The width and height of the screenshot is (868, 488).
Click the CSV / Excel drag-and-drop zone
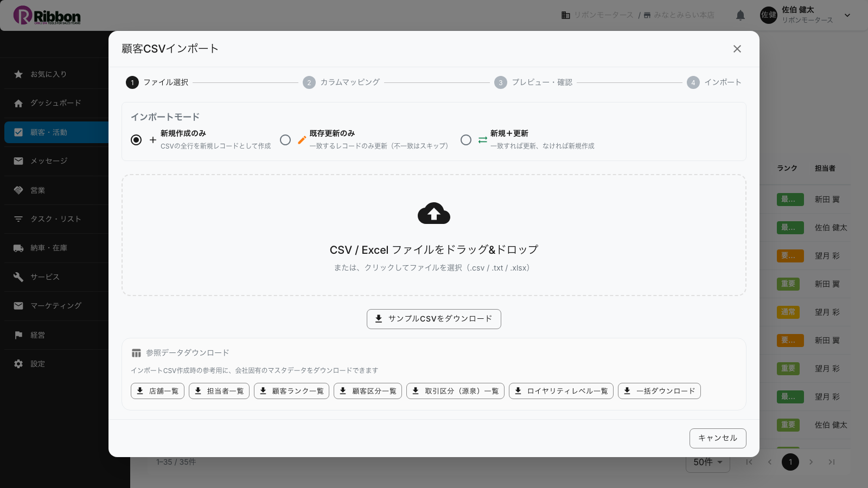pyautogui.click(x=434, y=235)
